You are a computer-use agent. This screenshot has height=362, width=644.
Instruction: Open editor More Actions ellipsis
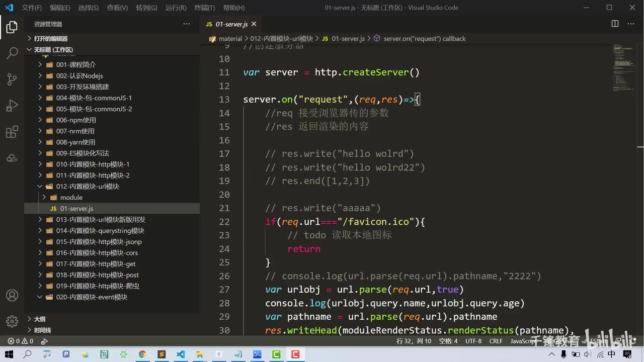coord(631,24)
